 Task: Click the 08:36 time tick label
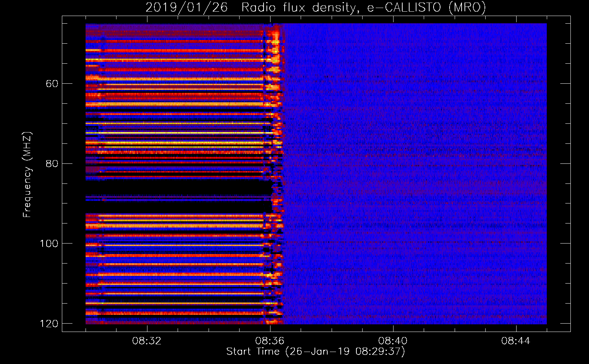click(x=270, y=341)
